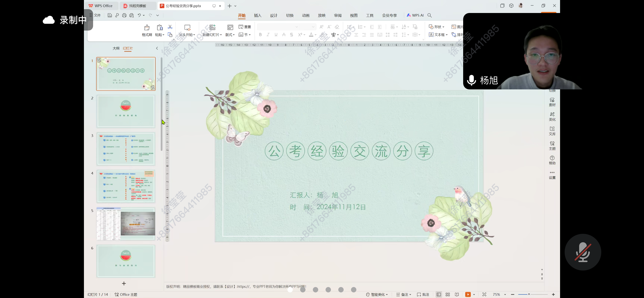Click the 批注 comments button
This screenshot has width=644, height=298.
point(423,294)
